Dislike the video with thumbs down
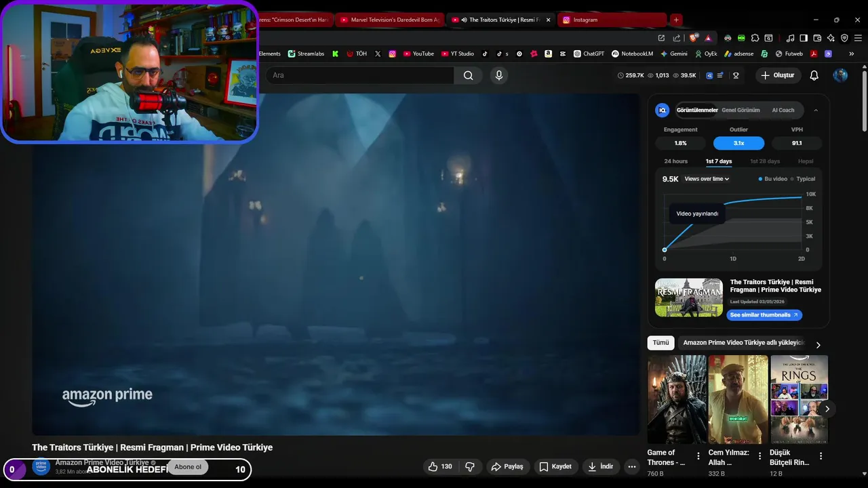Viewport: 868px width, 488px height. coord(469,466)
